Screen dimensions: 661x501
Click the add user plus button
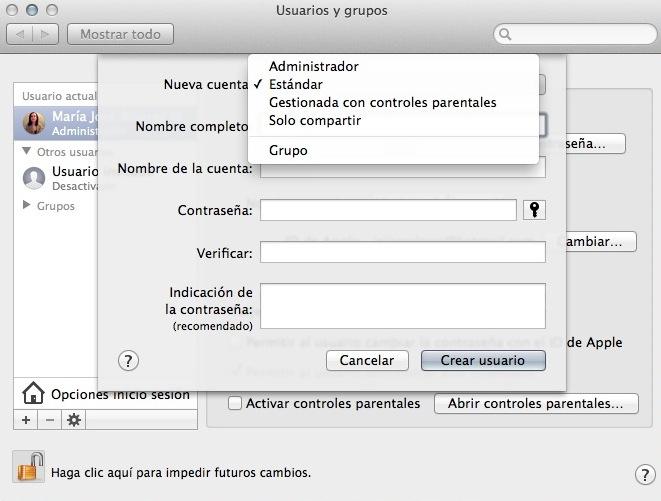coord(26,420)
